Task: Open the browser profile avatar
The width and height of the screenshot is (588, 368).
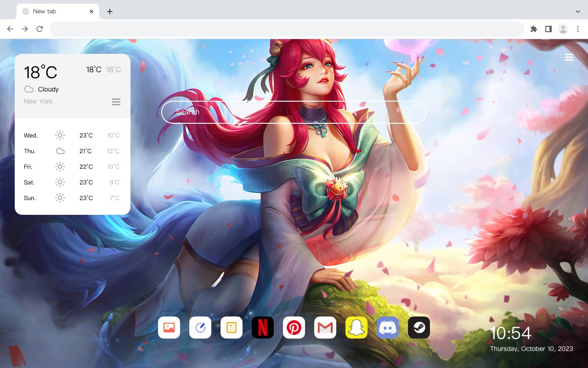Action: click(563, 29)
